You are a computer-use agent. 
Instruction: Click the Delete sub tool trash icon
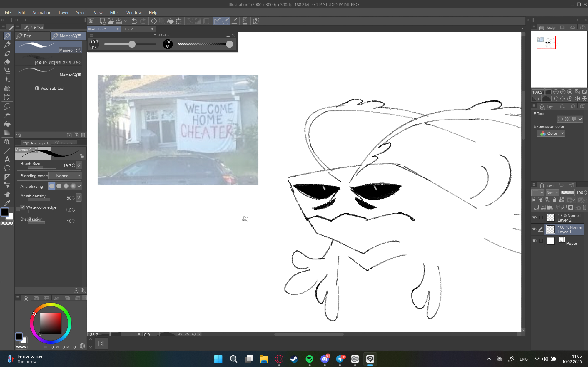(83, 135)
